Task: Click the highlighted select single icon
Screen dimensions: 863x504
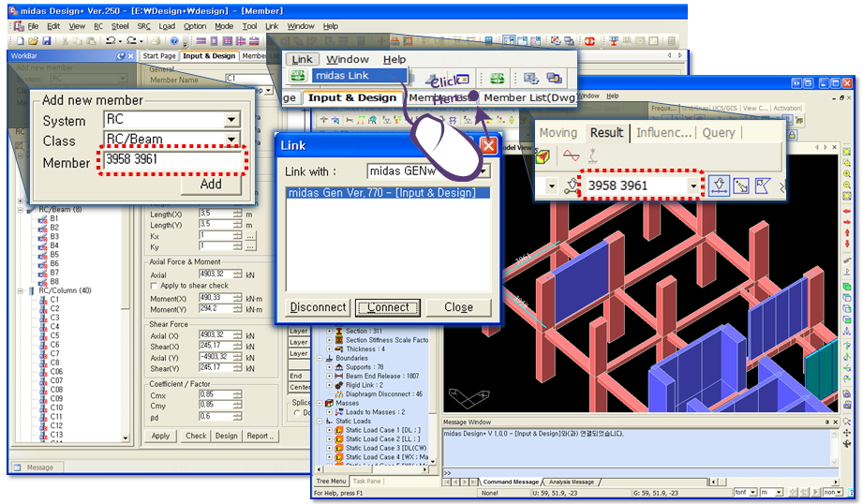Action: click(x=719, y=185)
